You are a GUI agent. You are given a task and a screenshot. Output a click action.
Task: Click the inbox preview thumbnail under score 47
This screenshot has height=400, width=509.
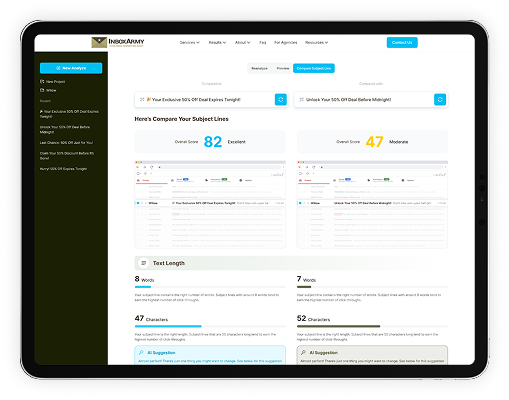[372, 204]
